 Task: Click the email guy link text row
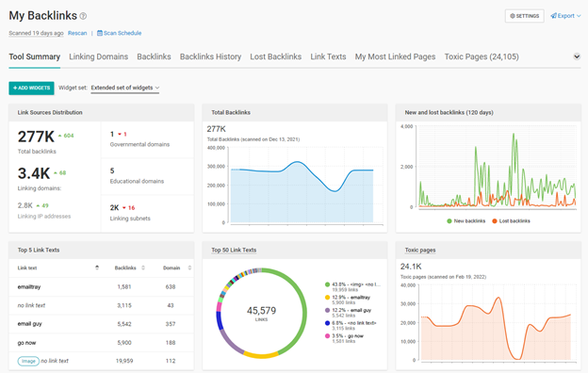(101, 324)
